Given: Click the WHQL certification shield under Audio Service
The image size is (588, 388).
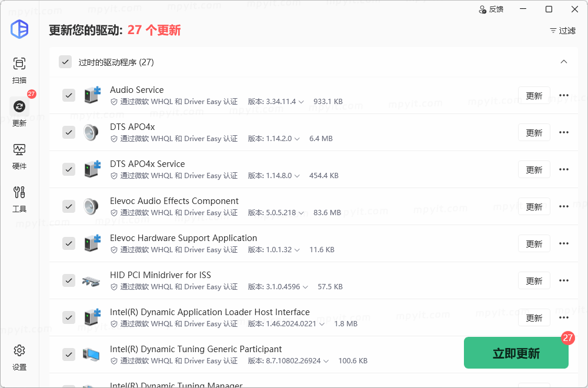Looking at the screenshot, I should (x=114, y=102).
